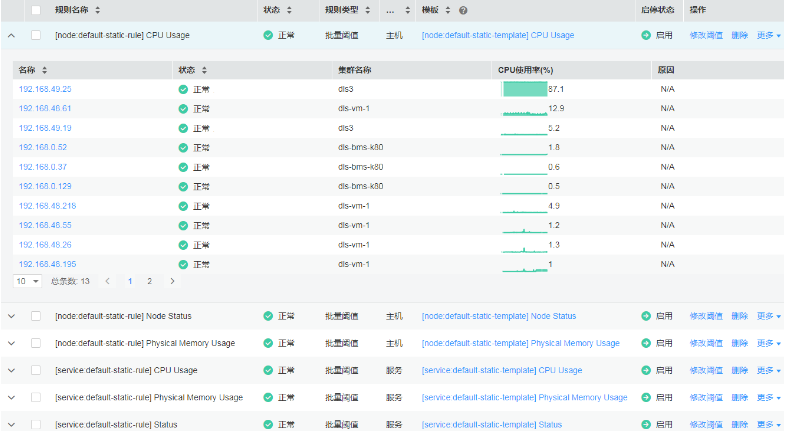The height and width of the screenshot is (431, 788).
Task: Click green status icon of CPU Usage node rule
Action: (268, 35)
